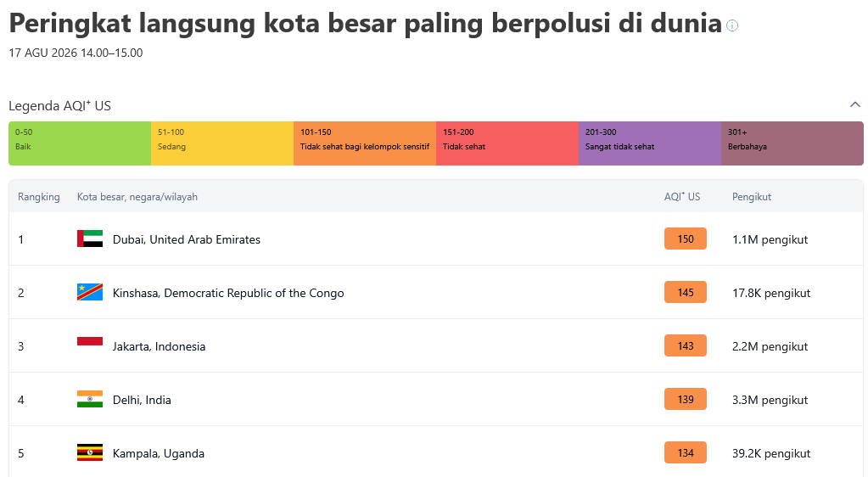Open Delhi, India city page
Screen dimensions: 868x477
pos(142,400)
